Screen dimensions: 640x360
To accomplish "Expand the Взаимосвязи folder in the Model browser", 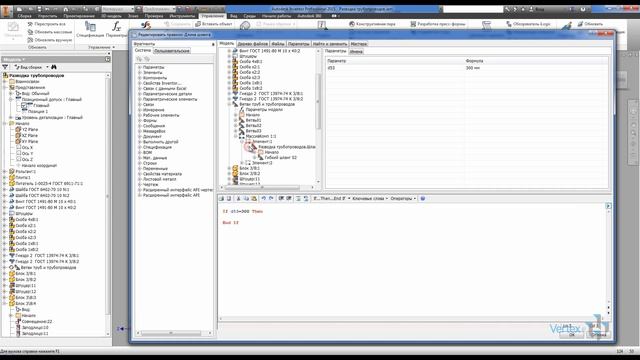I will click(5, 82).
